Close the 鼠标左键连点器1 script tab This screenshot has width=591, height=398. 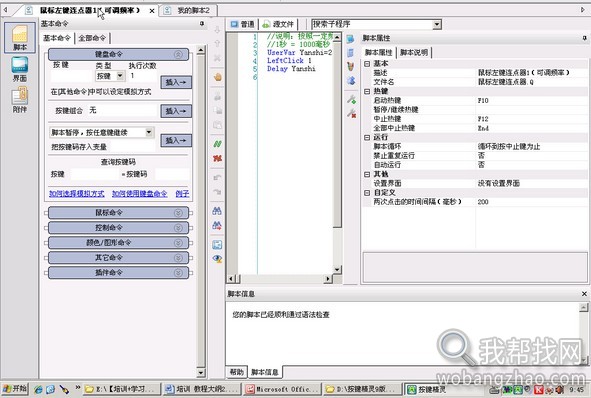(x=152, y=11)
